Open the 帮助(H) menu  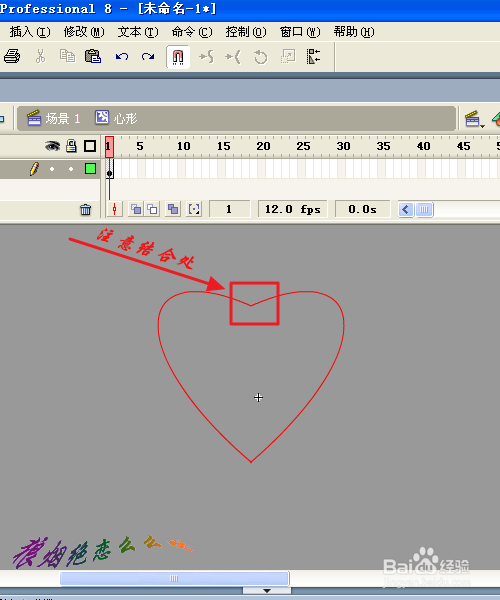click(x=354, y=32)
